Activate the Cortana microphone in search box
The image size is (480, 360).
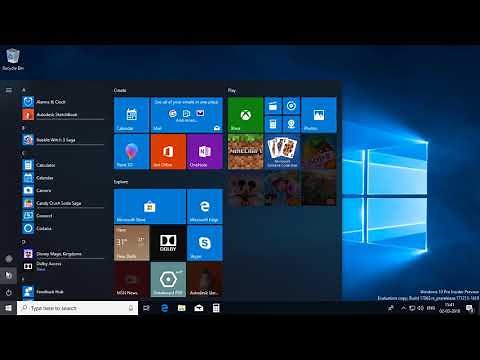click(131, 308)
